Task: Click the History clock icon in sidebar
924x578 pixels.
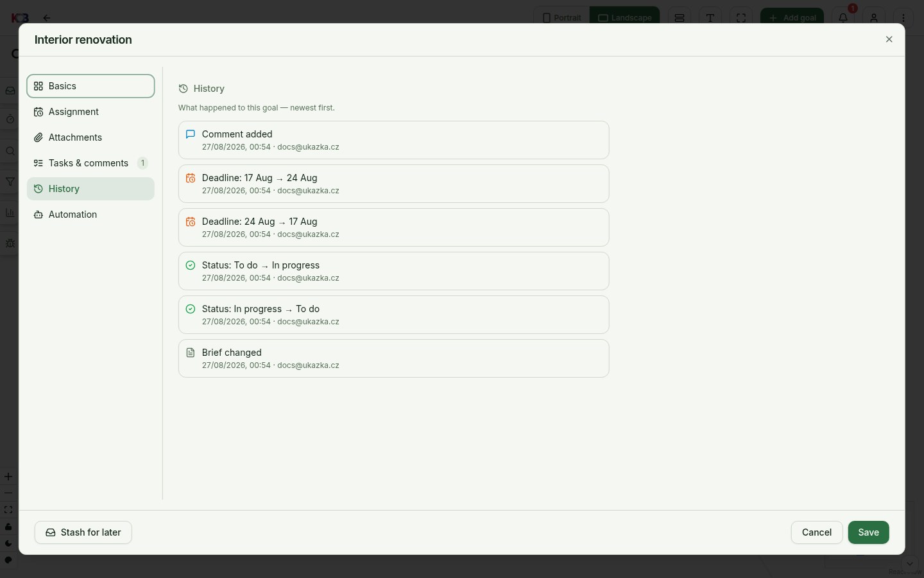Action: coord(38,189)
